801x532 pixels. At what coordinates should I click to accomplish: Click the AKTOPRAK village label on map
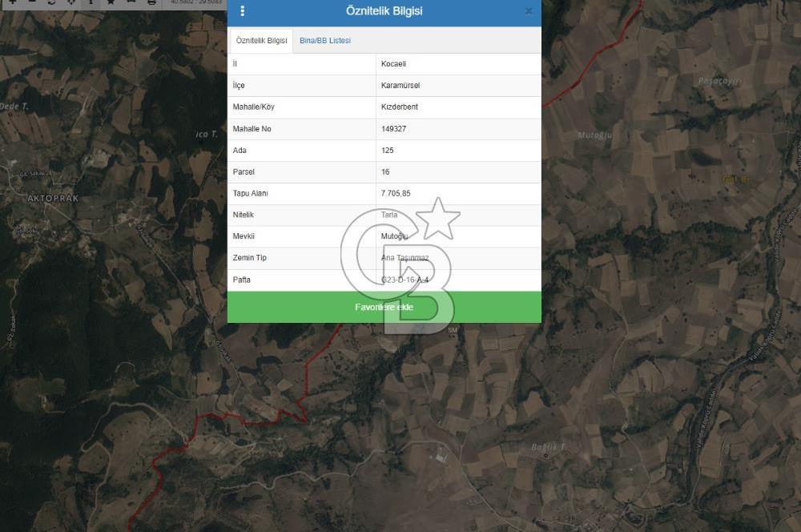point(53,198)
